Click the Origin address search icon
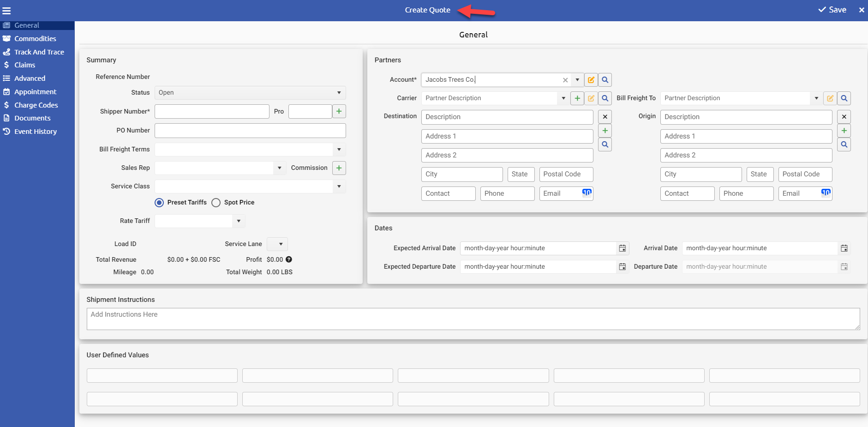 (844, 144)
